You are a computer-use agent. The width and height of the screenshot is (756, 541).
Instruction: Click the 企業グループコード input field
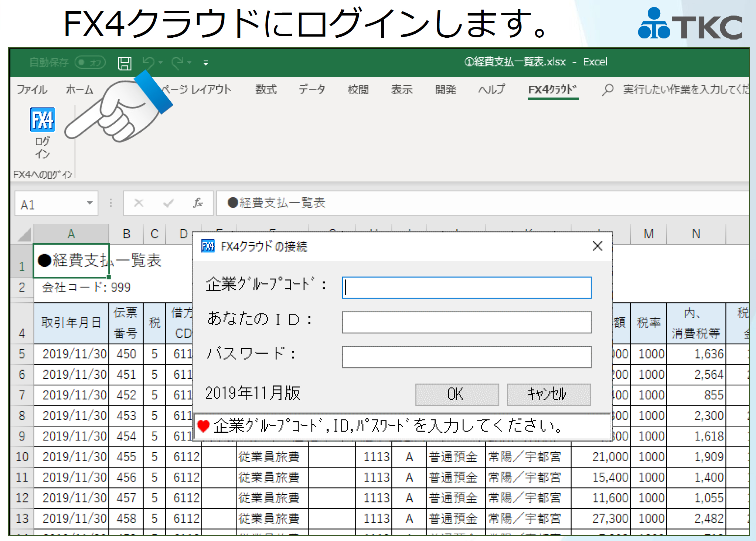pyautogui.click(x=466, y=287)
